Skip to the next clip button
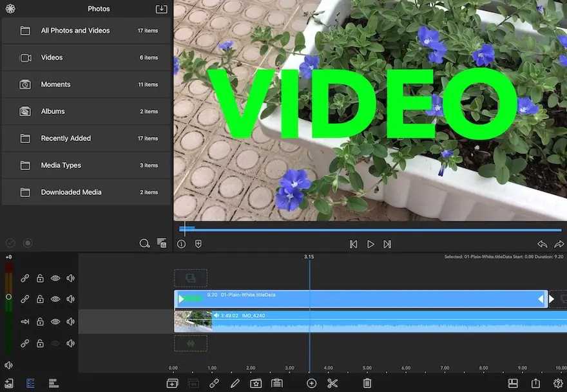The width and height of the screenshot is (567, 392). pyautogui.click(x=387, y=244)
